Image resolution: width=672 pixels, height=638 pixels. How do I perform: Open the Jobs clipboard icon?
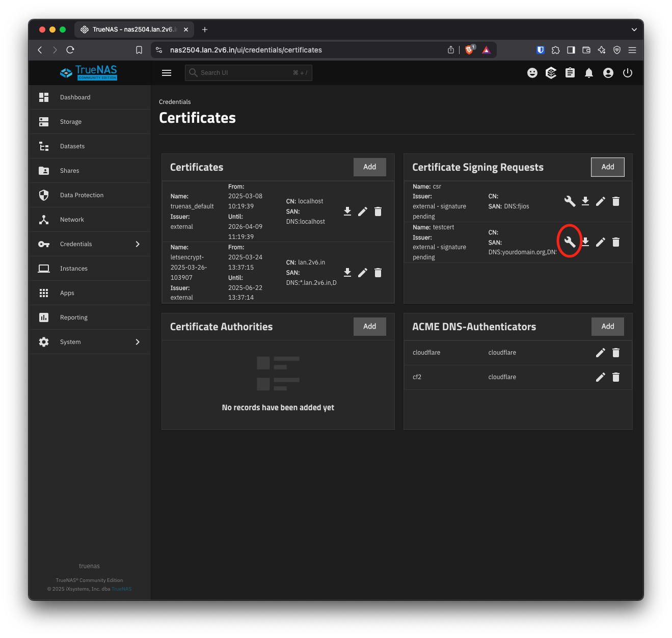click(570, 73)
